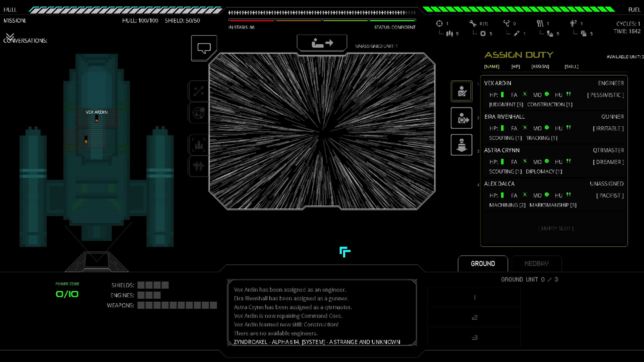Expand the Conversations chevron arrow
This screenshot has height=362, width=644.
[x=10, y=36]
